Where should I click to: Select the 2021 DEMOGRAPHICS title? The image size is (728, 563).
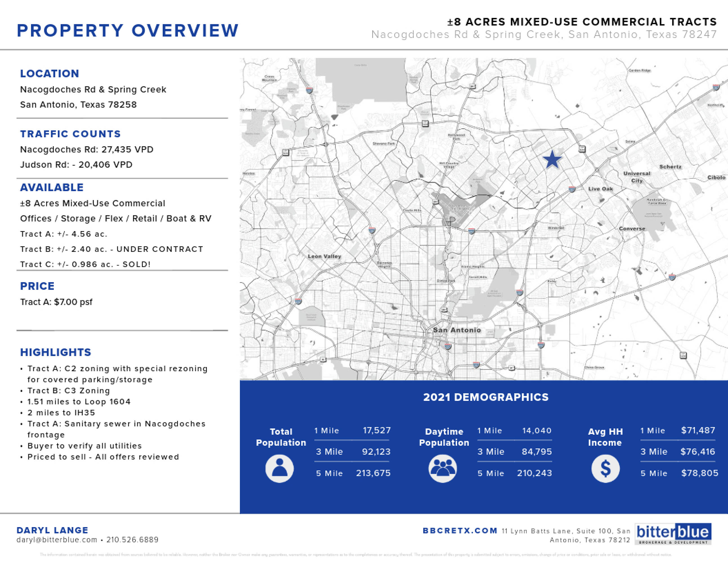click(x=486, y=397)
